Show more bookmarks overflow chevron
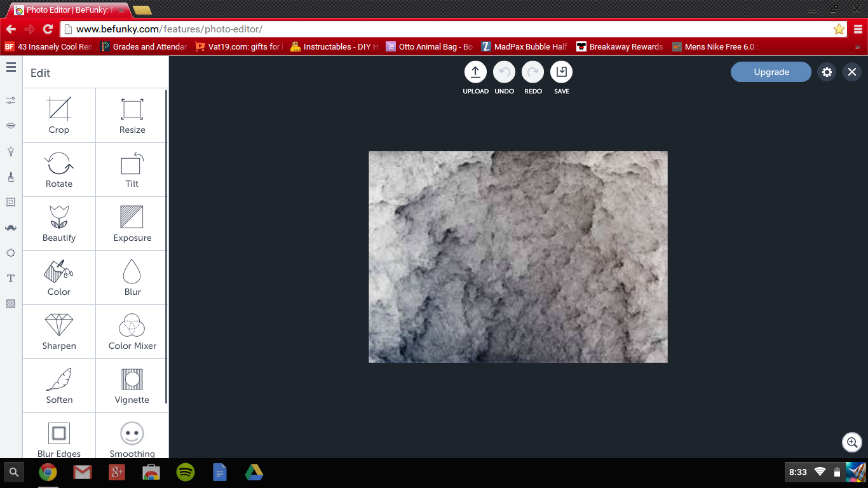868x488 pixels. tap(857, 47)
